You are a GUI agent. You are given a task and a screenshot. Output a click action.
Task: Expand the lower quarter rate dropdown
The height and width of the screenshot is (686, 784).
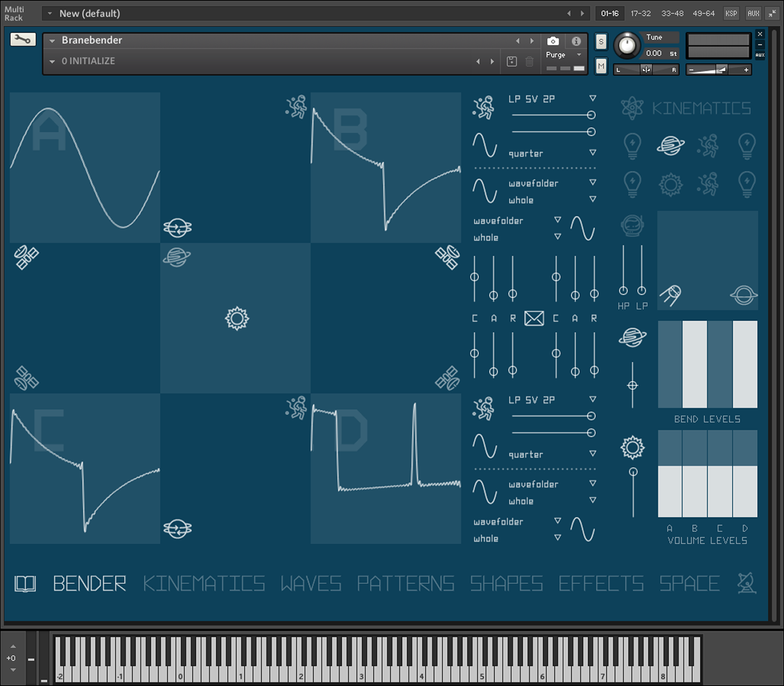click(x=593, y=453)
